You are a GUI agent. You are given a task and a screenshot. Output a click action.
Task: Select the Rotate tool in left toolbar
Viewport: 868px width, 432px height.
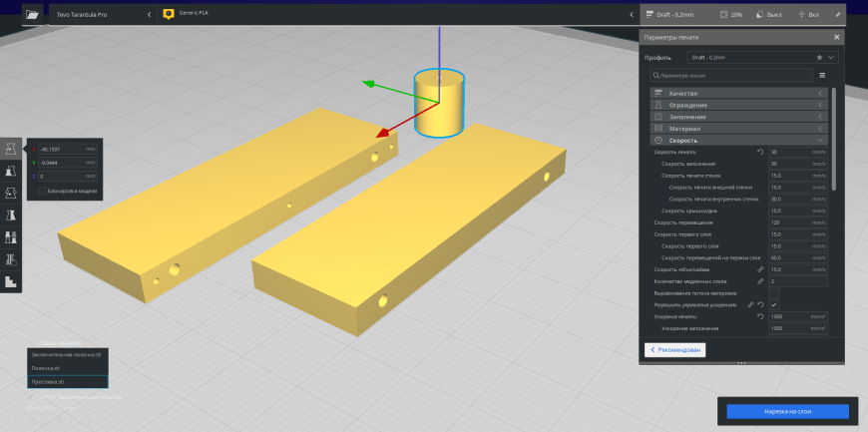pyautogui.click(x=11, y=193)
